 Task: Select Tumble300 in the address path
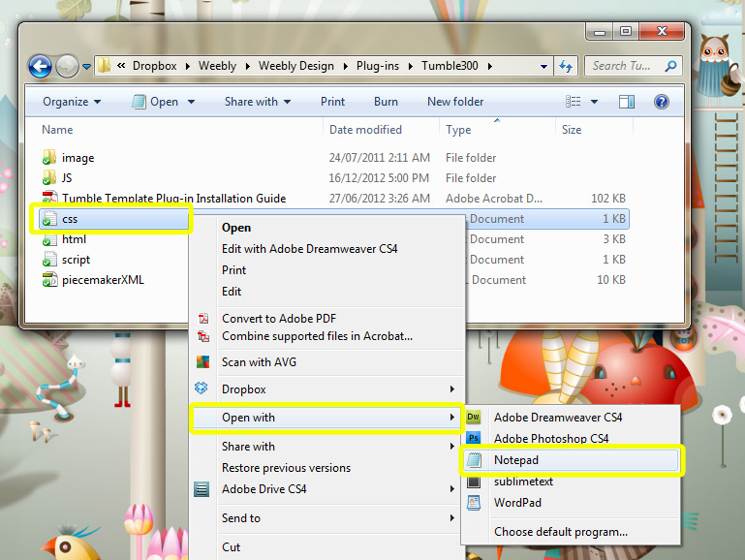click(450, 66)
